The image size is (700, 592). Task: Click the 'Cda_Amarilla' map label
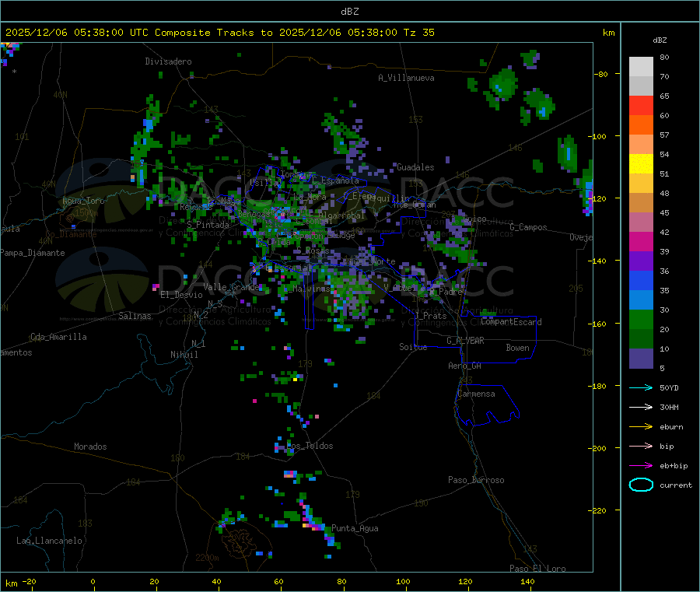pyautogui.click(x=58, y=337)
